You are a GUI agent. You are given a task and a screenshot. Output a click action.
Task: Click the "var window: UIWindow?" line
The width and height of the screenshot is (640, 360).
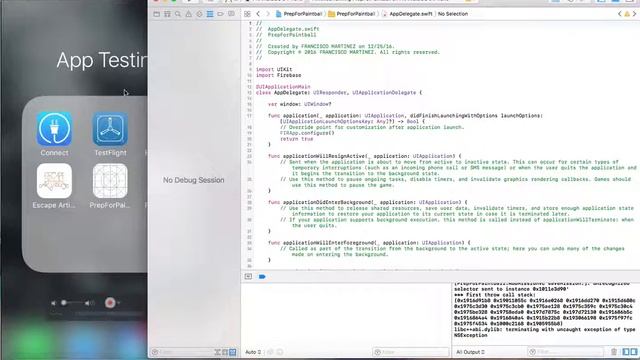[x=300, y=104]
